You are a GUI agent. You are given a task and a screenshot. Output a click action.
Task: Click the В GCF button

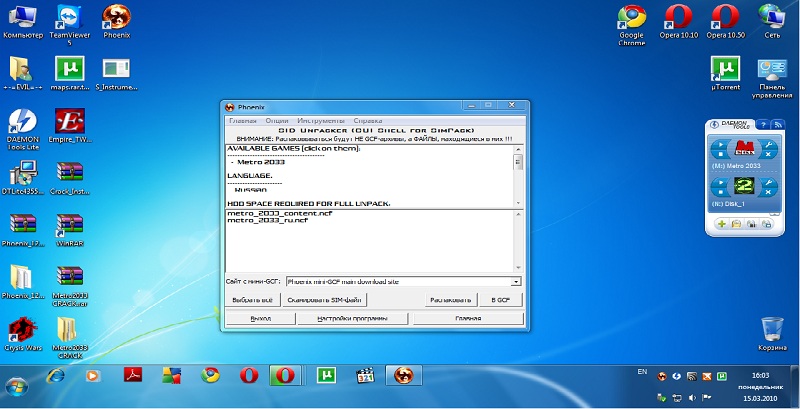point(501,300)
